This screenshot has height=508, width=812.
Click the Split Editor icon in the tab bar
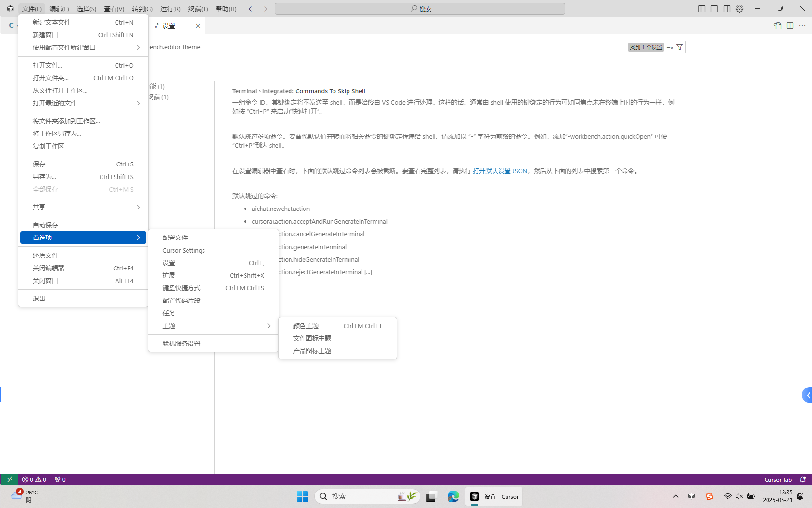click(791, 26)
